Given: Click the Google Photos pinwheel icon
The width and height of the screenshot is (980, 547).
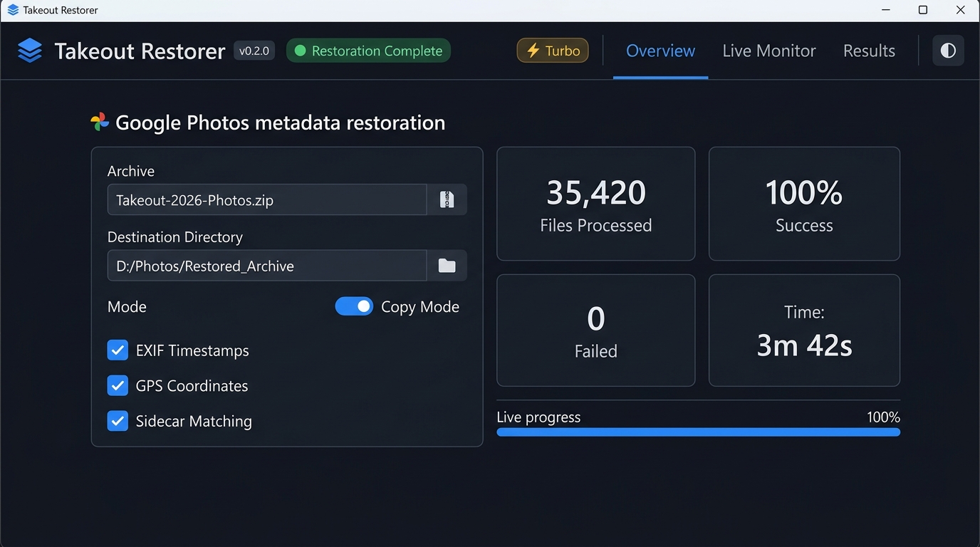Looking at the screenshot, I should (x=100, y=122).
